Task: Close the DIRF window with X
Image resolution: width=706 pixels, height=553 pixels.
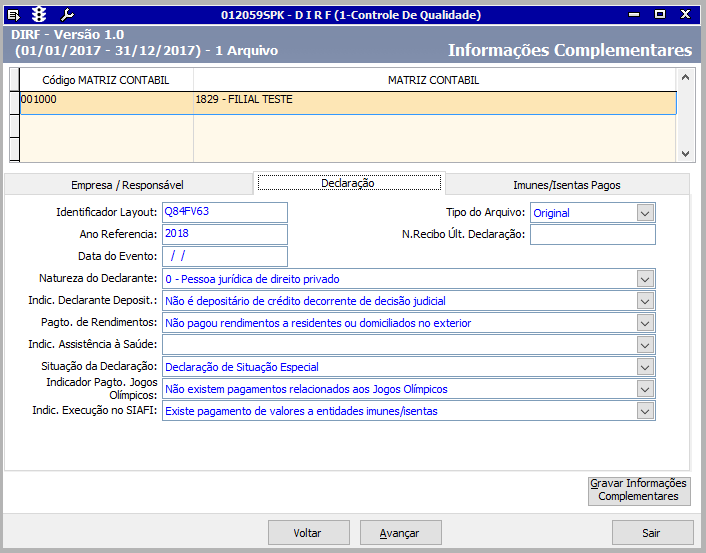Action: [685, 14]
